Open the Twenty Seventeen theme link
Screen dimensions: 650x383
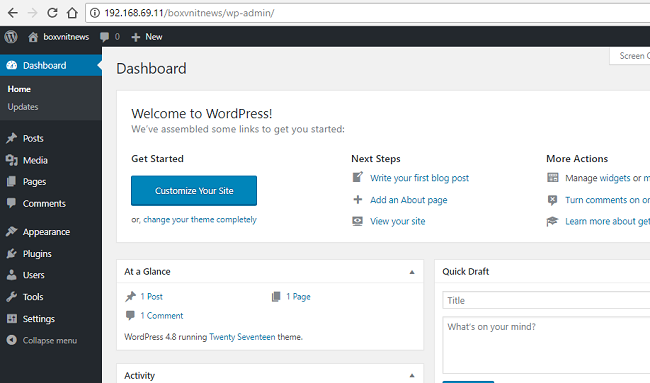pos(242,337)
